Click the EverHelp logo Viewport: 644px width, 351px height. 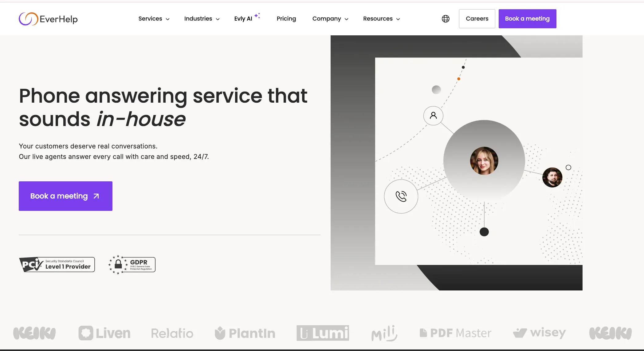pos(48,18)
